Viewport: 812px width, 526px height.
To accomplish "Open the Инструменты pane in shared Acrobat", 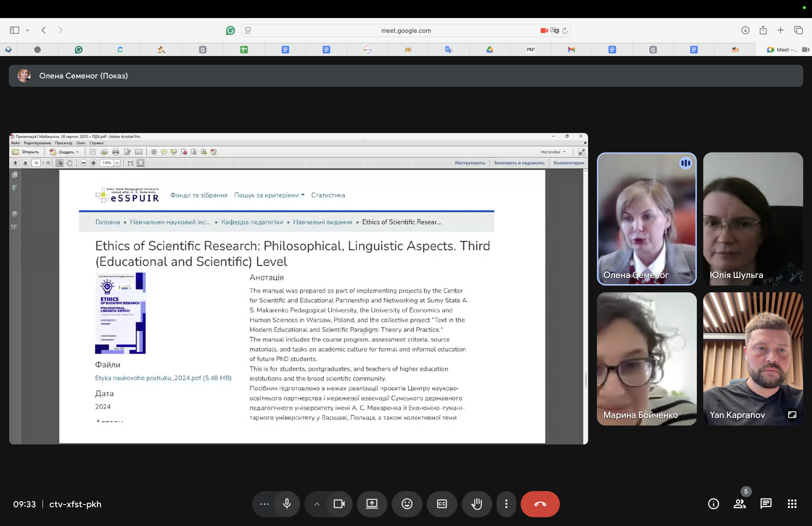I will coord(470,163).
